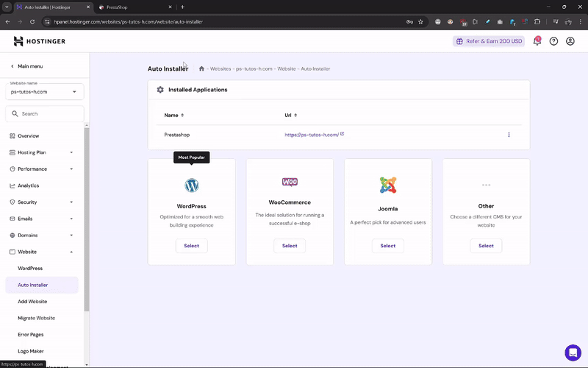The height and width of the screenshot is (368, 588).
Task: Click Refer & Earn 200 USD button
Action: 489,41
